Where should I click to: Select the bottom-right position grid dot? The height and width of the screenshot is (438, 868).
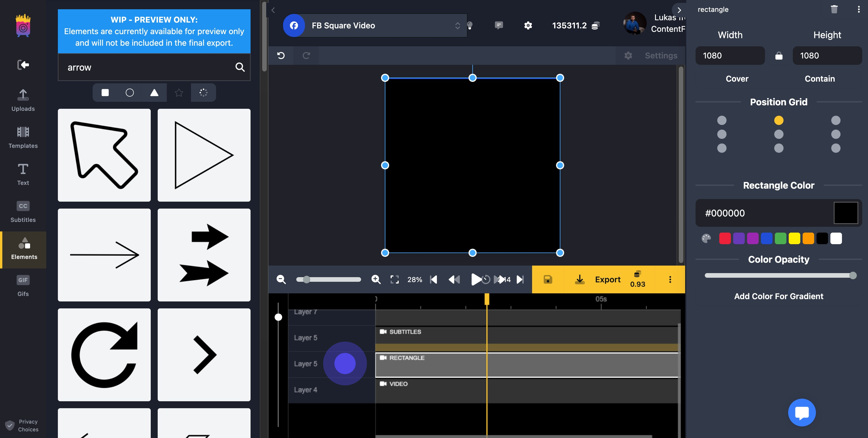click(835, 148)
